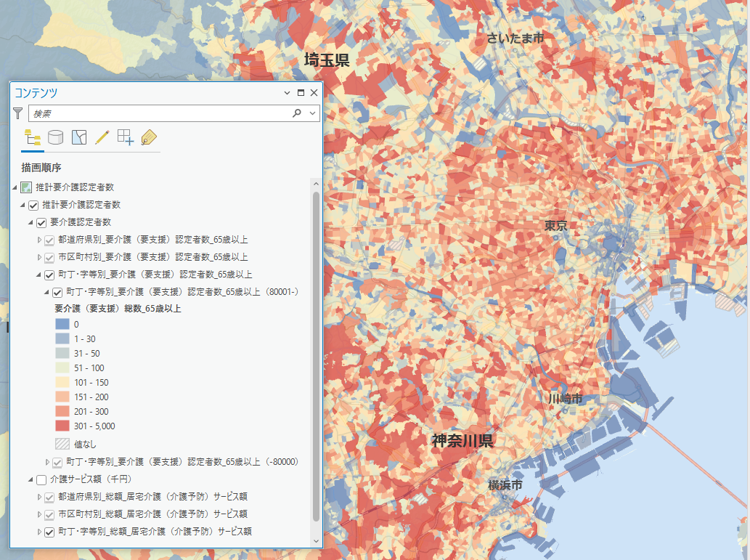750x560 pixels.
Task: Click the search magnifier icon
Action: (x=297, y=113)
